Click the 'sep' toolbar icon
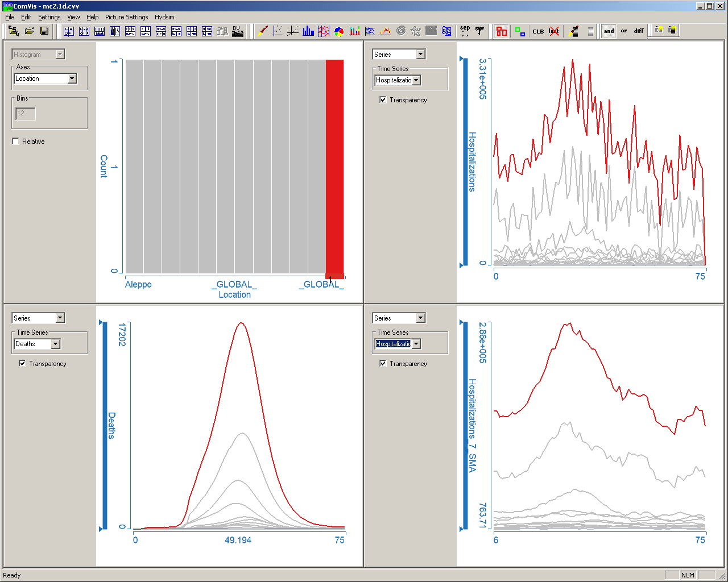The width and height of the screenshot is (728, 582). [465, 31]
